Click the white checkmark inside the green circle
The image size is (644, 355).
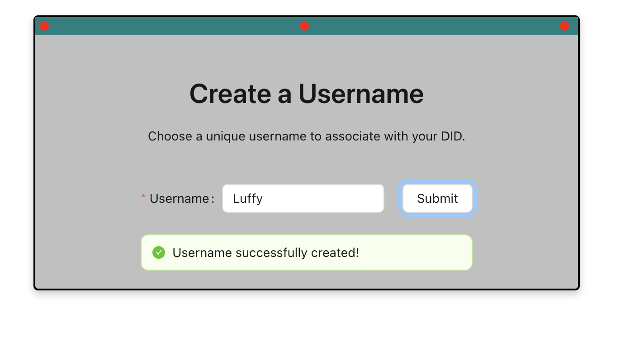coord(159,252)
